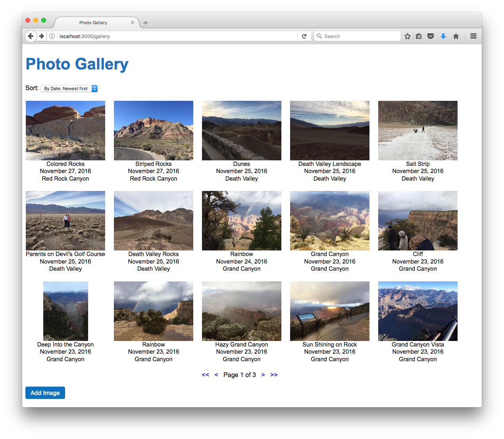Click the "Death Valley Landscape" caption title

coord(330,164)
